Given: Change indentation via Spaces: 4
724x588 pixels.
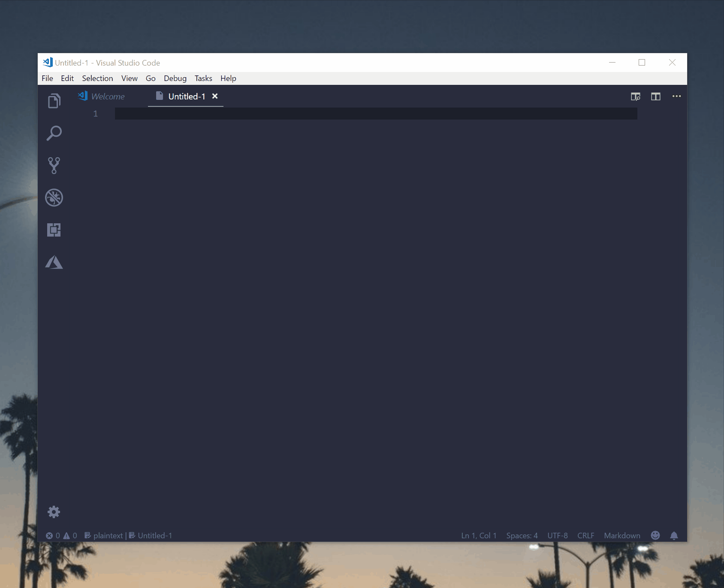Looking at the screenshot, I should (522, 536).
